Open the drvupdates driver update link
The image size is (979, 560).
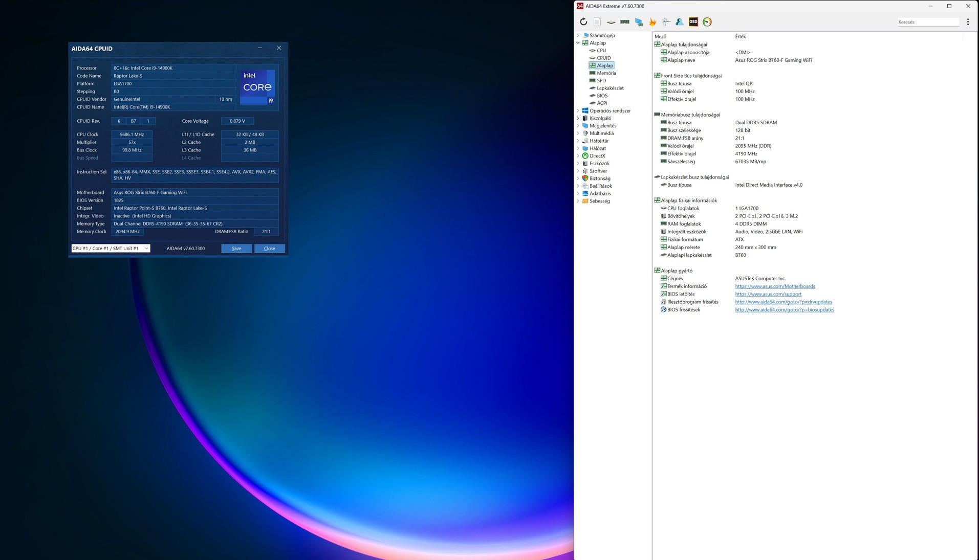point(784,302)
